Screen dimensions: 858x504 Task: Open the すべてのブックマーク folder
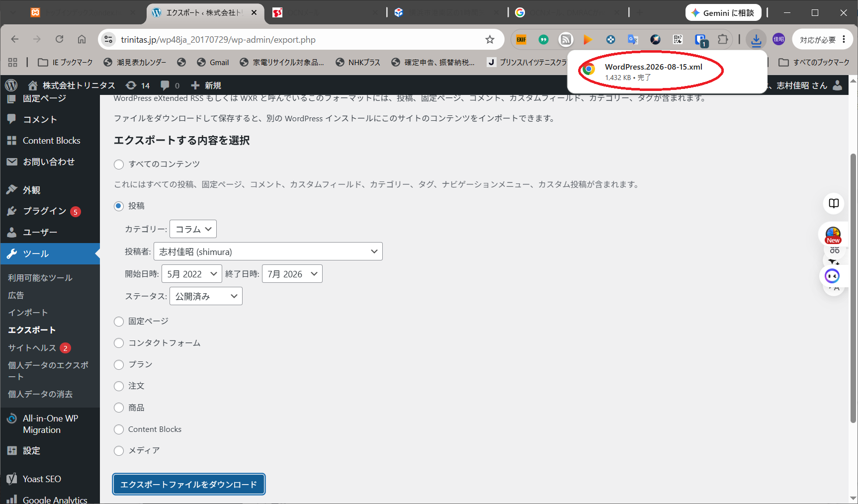pyautogui.click(x=814, y=62)
